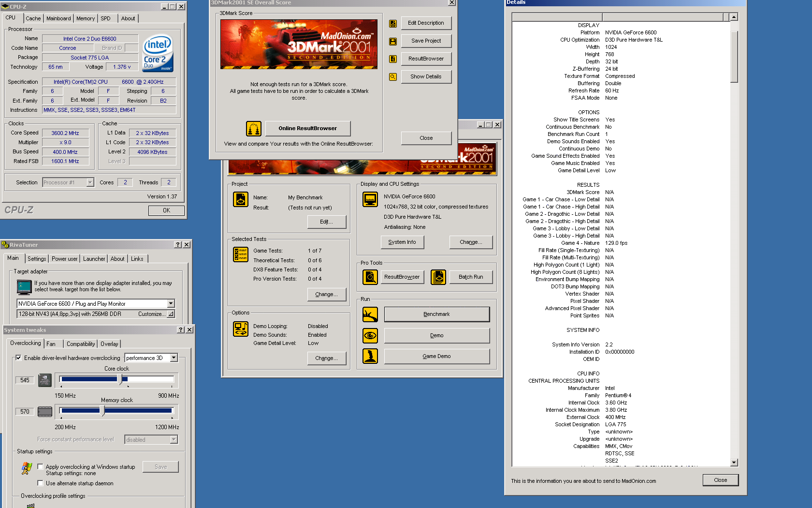812x508 pixels.
Task: Click the Game Demo button
Action: tap(437, 357)
